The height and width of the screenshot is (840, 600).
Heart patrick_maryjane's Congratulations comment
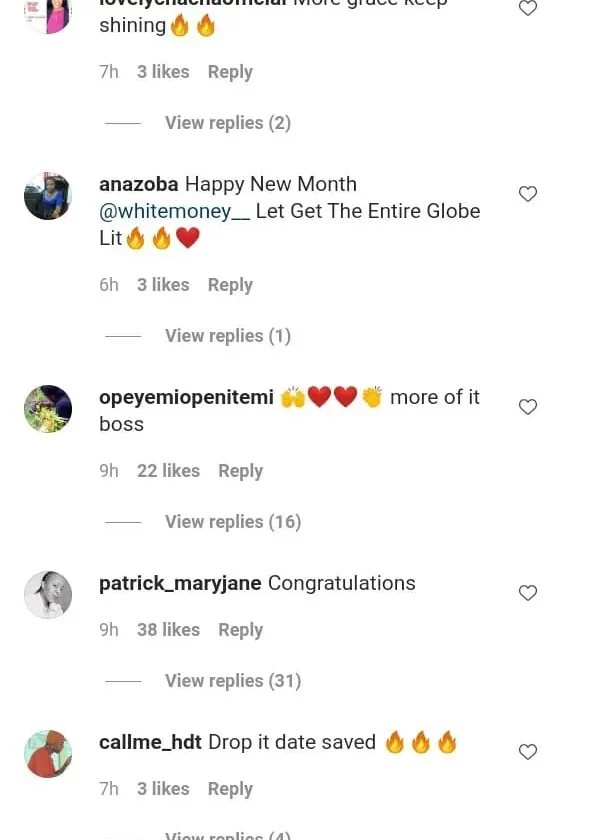coord(528,593)
